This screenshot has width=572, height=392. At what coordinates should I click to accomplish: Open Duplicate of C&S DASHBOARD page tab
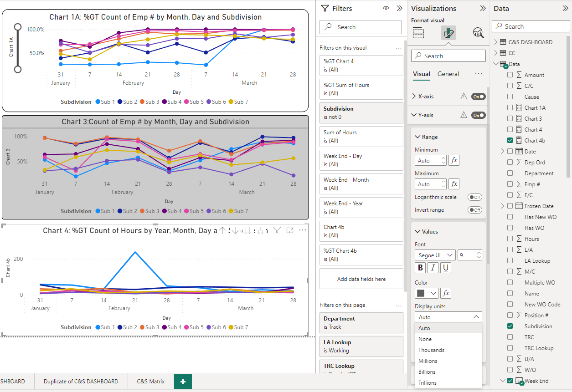(x=81, y=382)
